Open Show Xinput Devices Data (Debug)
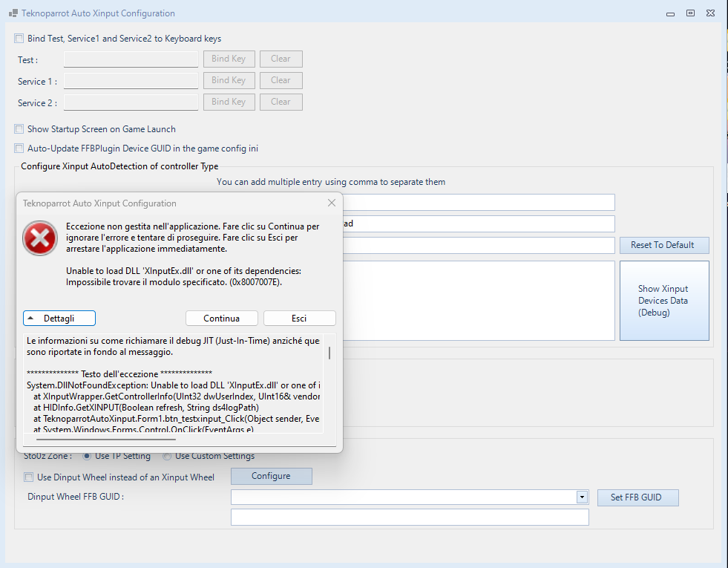 (x=664, y=301)
